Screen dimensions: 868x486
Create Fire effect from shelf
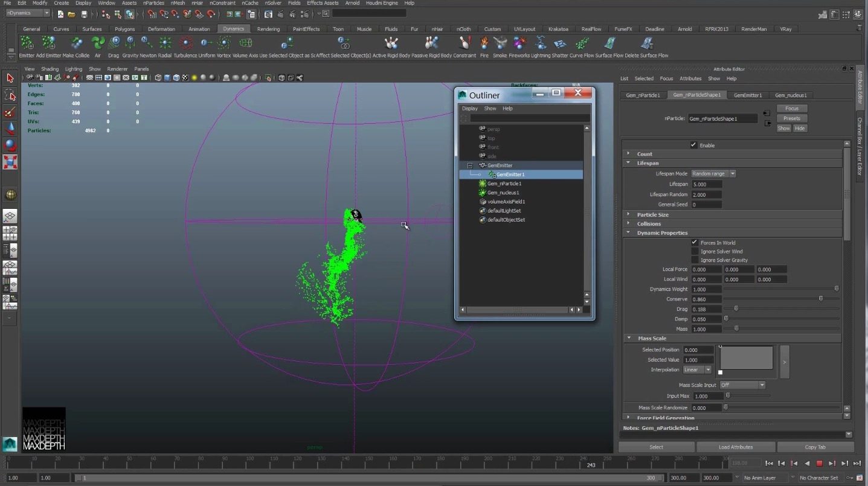484,43
